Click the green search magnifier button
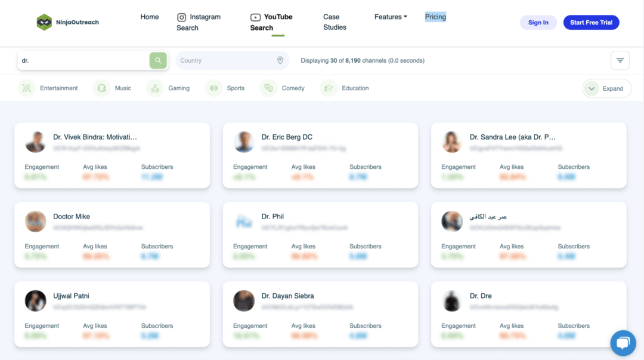The height and width of the screenshot is (360, 644). [x=157, y=60]
